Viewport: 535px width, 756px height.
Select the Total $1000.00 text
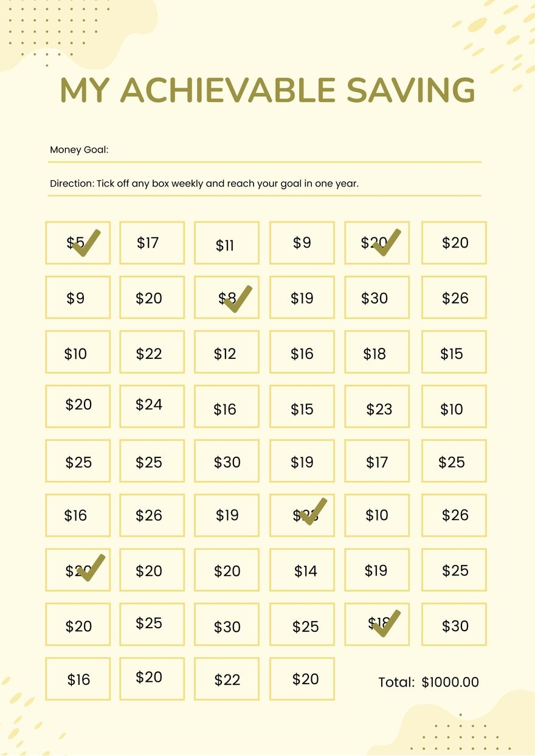point(429,682)
